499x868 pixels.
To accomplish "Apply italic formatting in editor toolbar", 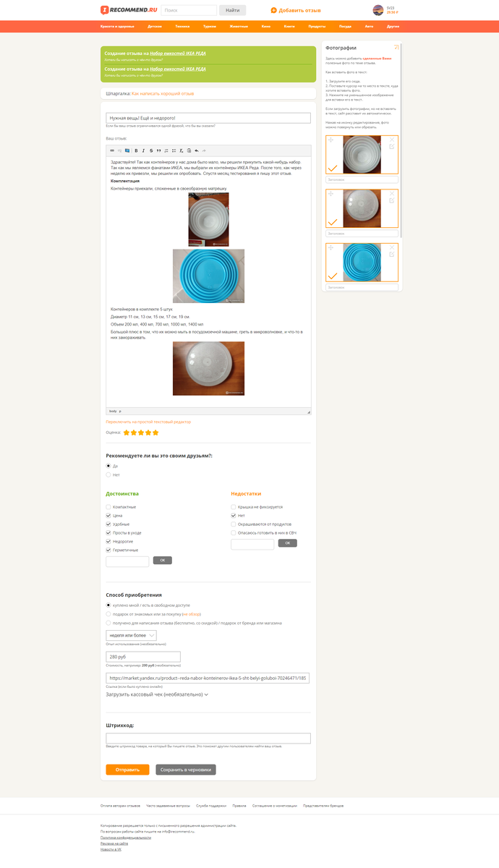I will [143, 150].
